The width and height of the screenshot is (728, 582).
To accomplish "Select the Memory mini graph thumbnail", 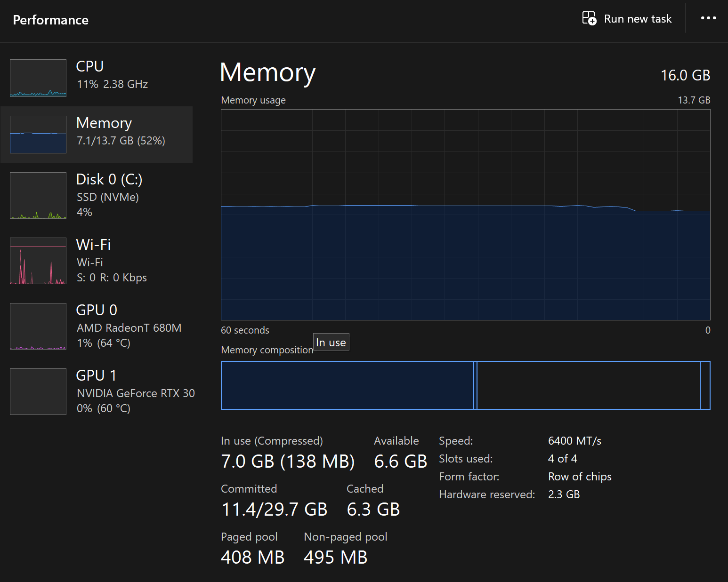I will [x=38, y=135].
